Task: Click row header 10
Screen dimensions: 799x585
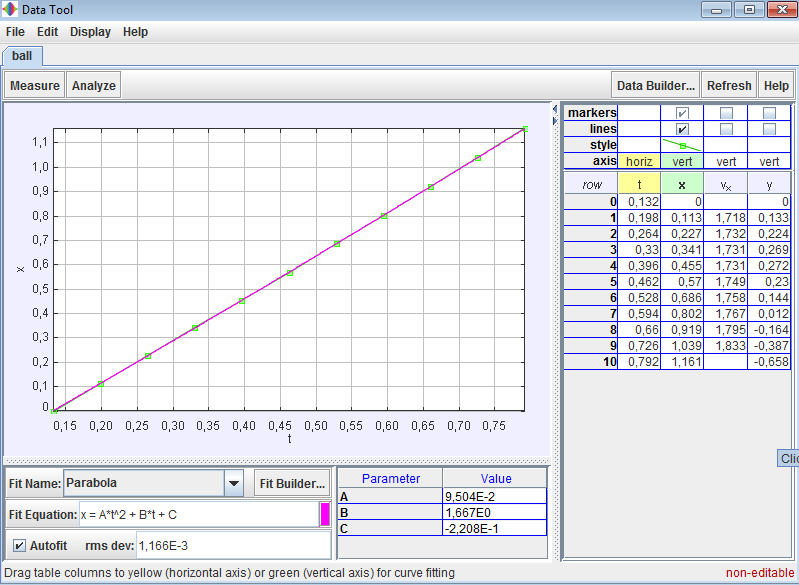Action: click(x=591, y=362)
